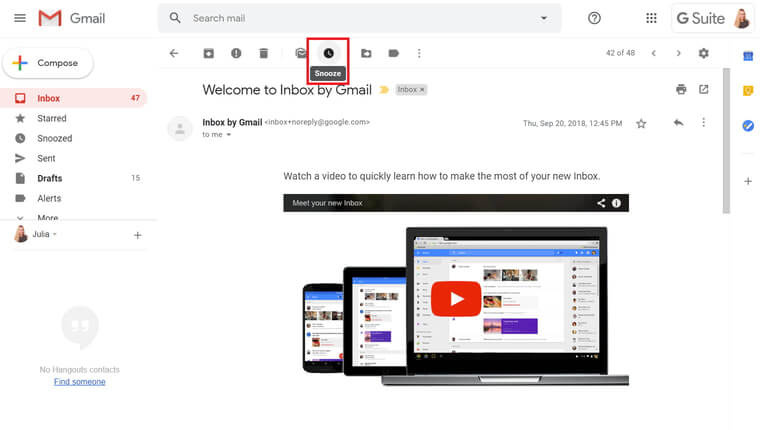760x430 pixels.
Task: Share the video with share icon
Action: tap(601, 203)
